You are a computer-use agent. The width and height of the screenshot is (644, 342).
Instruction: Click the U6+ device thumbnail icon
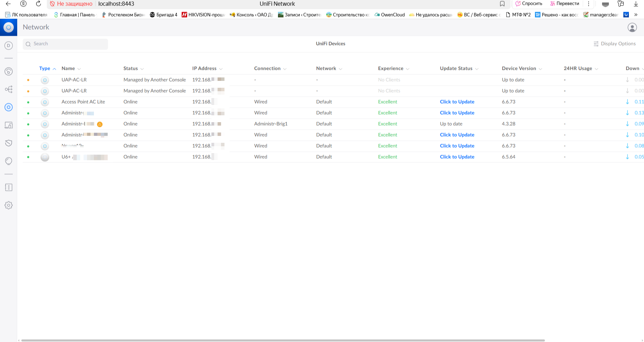pos(45,157)
